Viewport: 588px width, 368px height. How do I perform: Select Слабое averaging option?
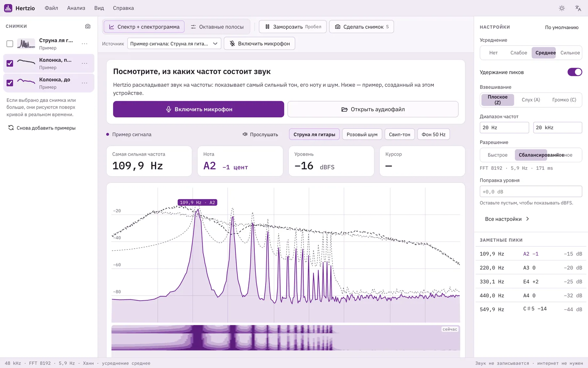click(519, 53)
